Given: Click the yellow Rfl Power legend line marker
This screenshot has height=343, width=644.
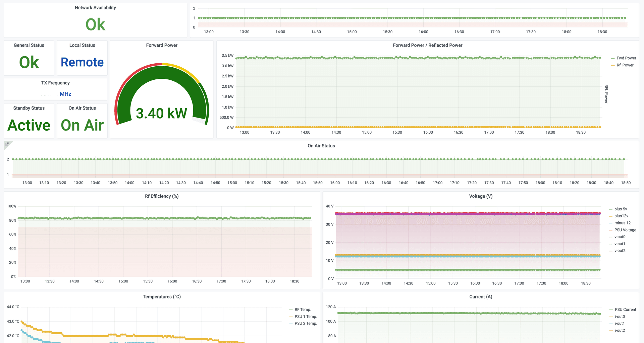Looking at the screenshot, I should tap(613, 65).
